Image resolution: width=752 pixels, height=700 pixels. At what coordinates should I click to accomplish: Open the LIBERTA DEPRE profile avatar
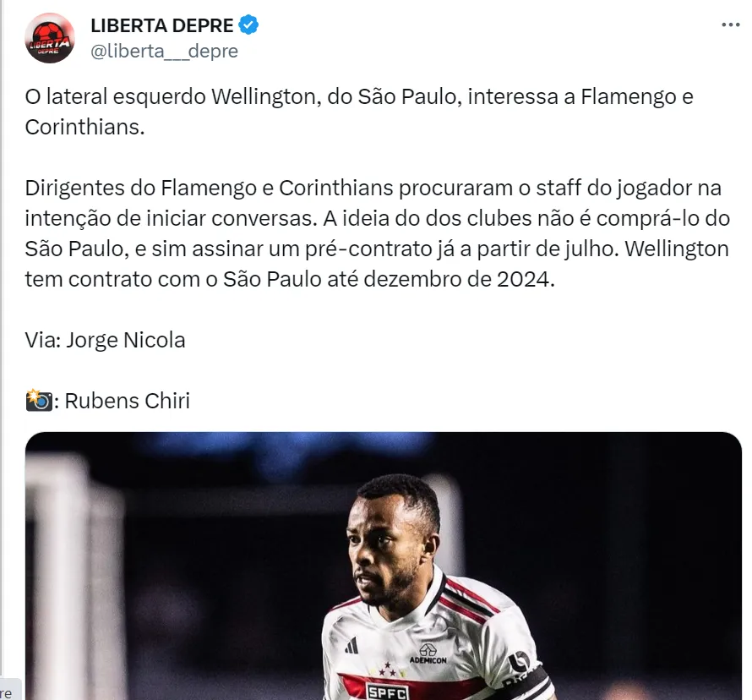point(49,38)
